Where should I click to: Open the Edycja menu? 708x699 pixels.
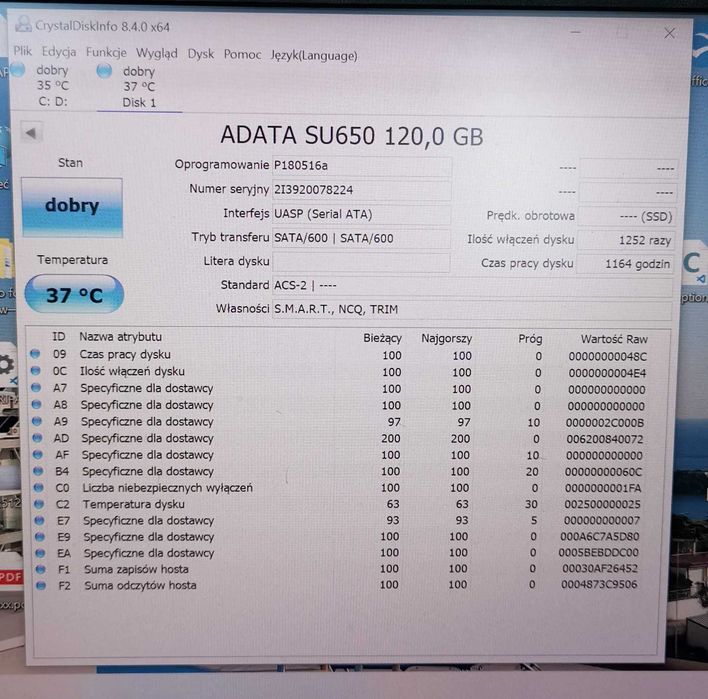tap(59, 52)
